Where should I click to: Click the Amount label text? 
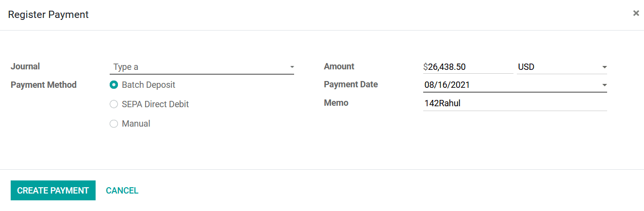(x=339, y=66)
